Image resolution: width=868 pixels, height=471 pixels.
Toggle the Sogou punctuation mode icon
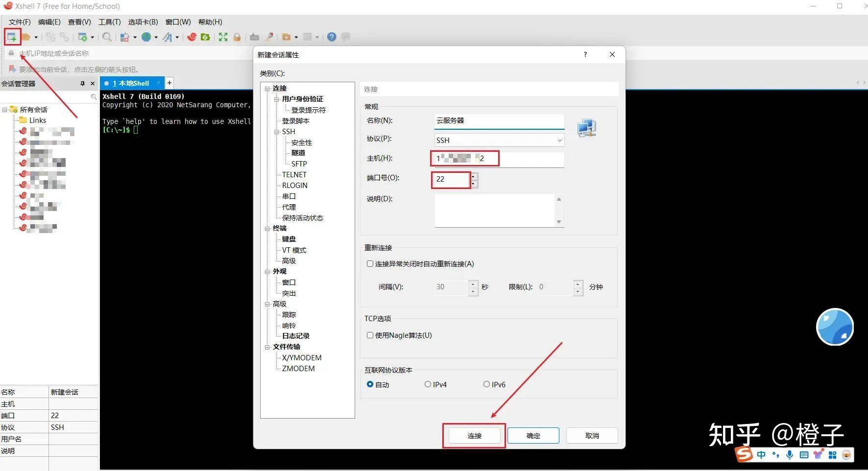point(775,455)
